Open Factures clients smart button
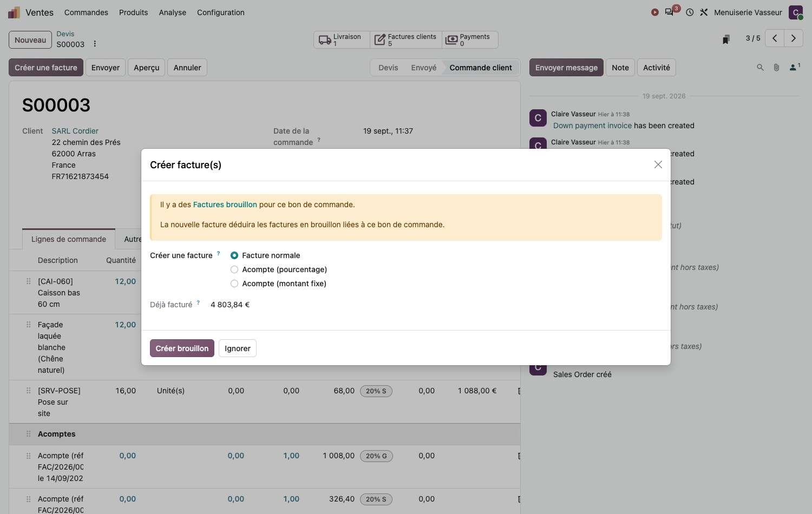The image size is (812, 514). pos(406,40)
